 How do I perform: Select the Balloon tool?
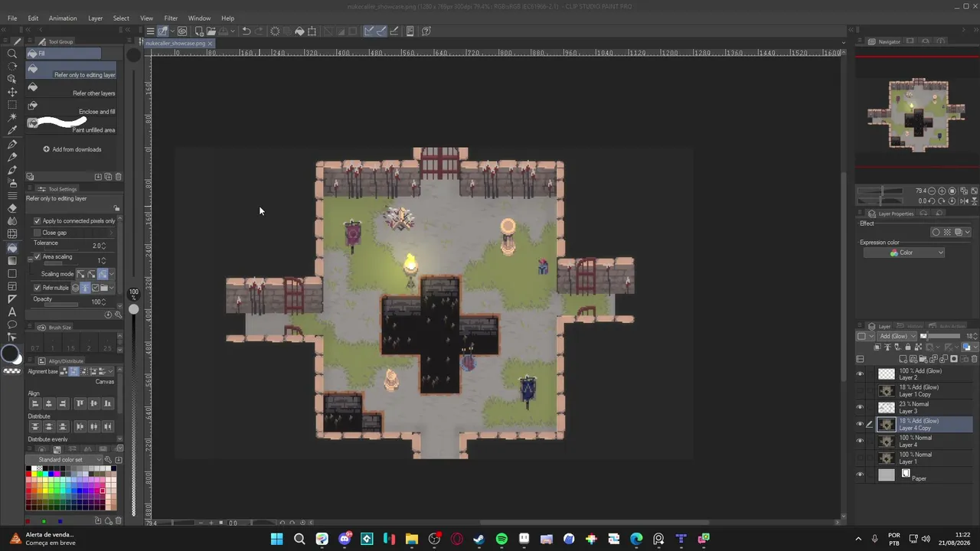[12, 325]
